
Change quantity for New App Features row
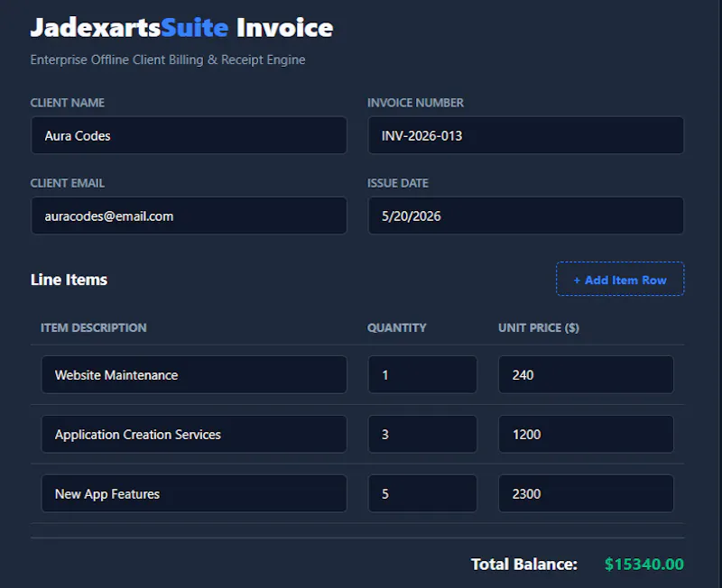(x=422, y=493)
